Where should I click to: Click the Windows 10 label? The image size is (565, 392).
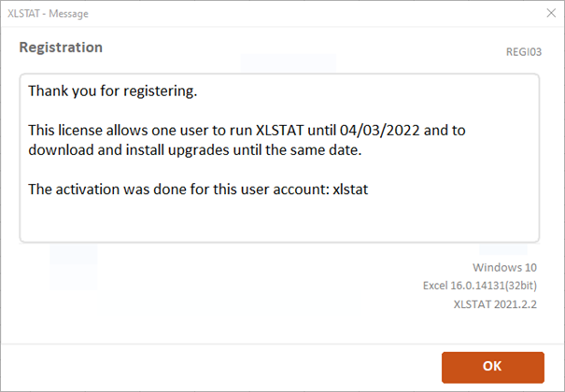coord(507,264)
